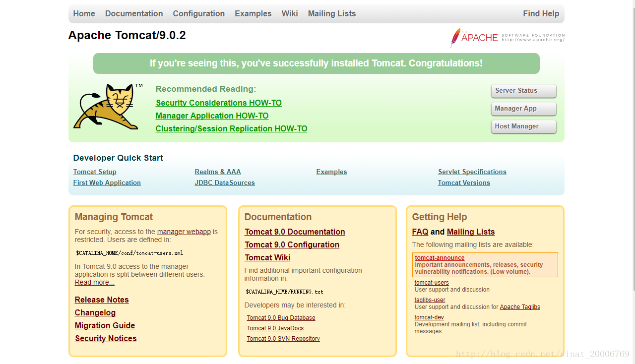This screenshot has height=364, width=635.
Task: Click the Read more... link
Action: click(x=95, y=282)
